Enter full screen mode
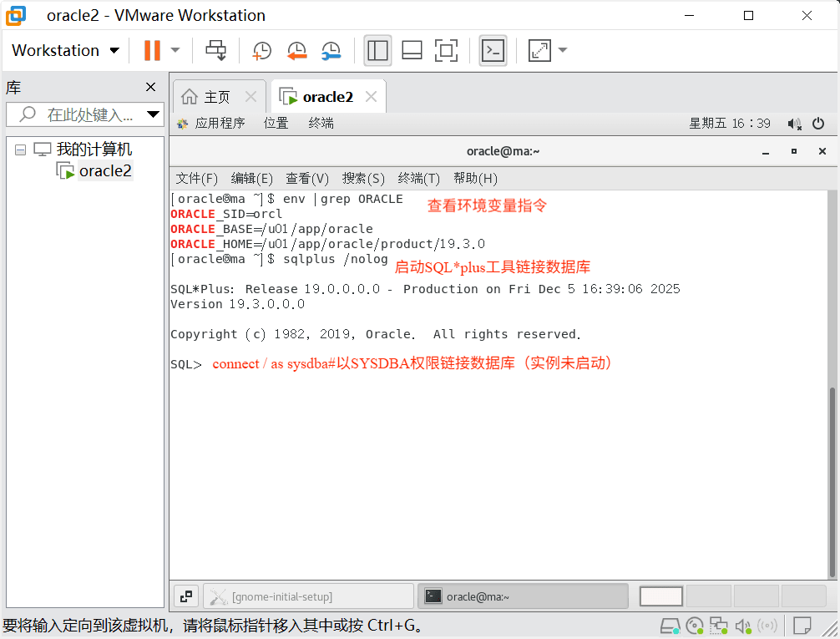 (x=446, y=50)
